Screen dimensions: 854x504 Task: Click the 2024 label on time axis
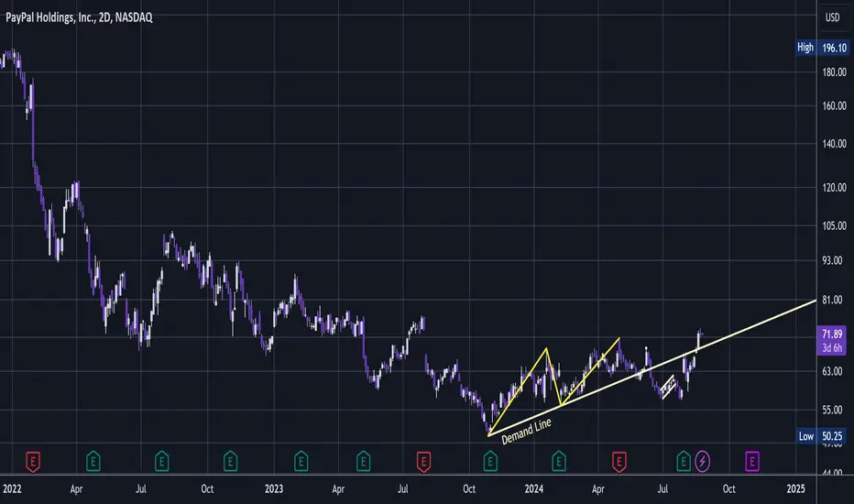click(x=533, y=488)
